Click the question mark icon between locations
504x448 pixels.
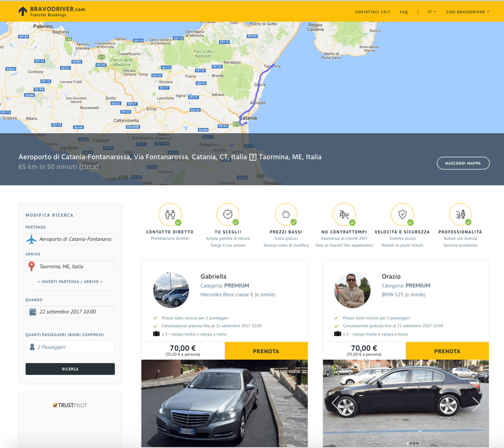(x=253, y=157)
